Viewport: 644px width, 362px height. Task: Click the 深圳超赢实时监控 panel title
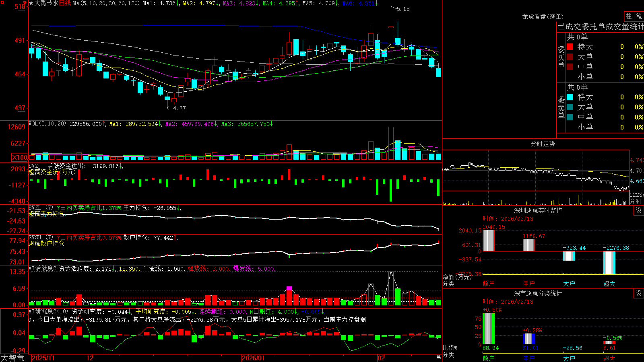tap(538, 210)
